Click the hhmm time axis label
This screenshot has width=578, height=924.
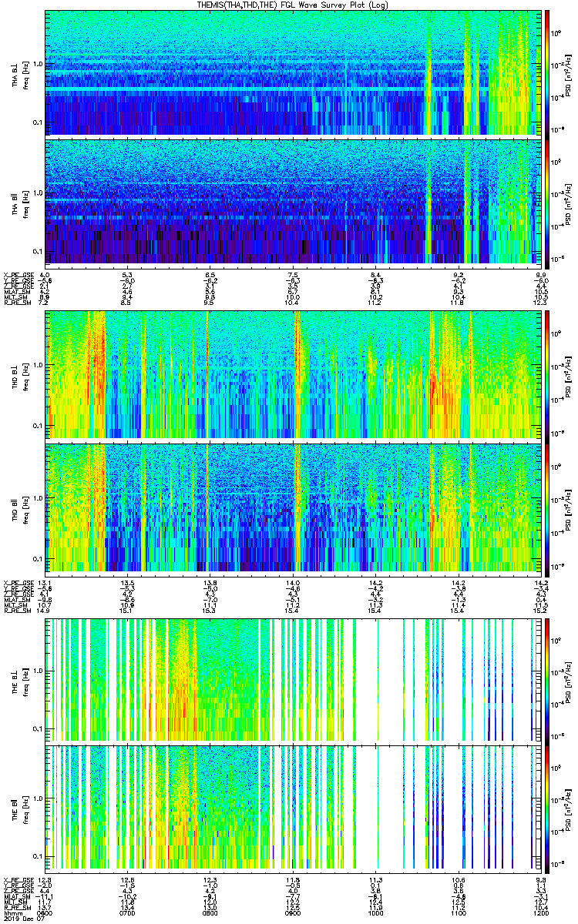pos(12,914)
